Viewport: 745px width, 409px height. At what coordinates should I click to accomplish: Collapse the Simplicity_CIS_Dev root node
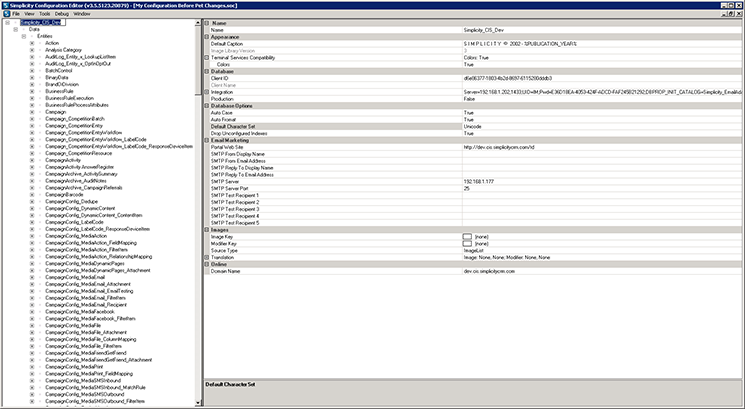coord(8,23)
